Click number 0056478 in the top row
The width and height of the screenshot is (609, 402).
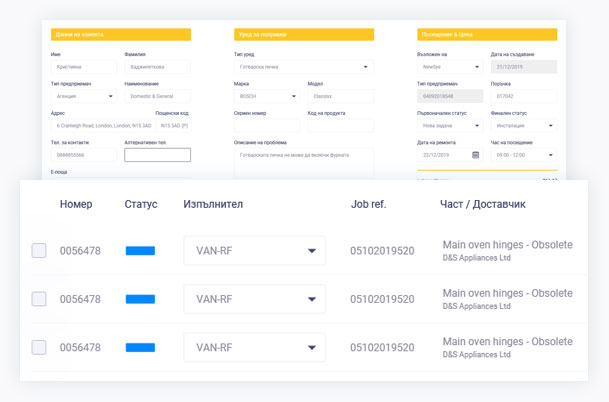click(80, 251)
